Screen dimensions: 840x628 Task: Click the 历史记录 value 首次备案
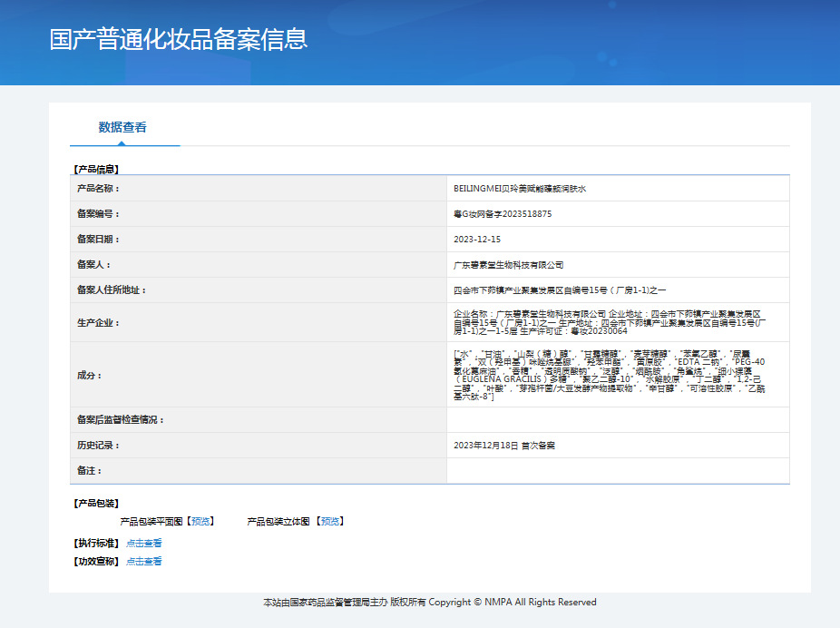click(x=503, y=446)
